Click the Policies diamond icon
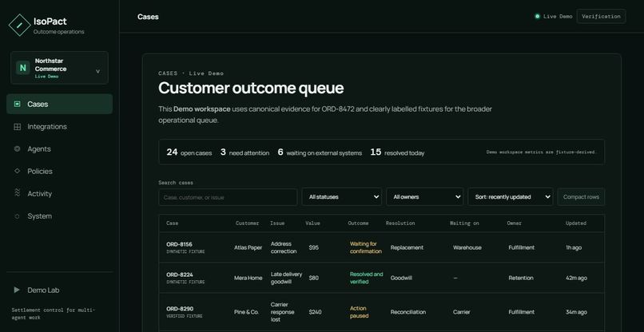Viewport: 644px width, 332px height. point(17,171)
